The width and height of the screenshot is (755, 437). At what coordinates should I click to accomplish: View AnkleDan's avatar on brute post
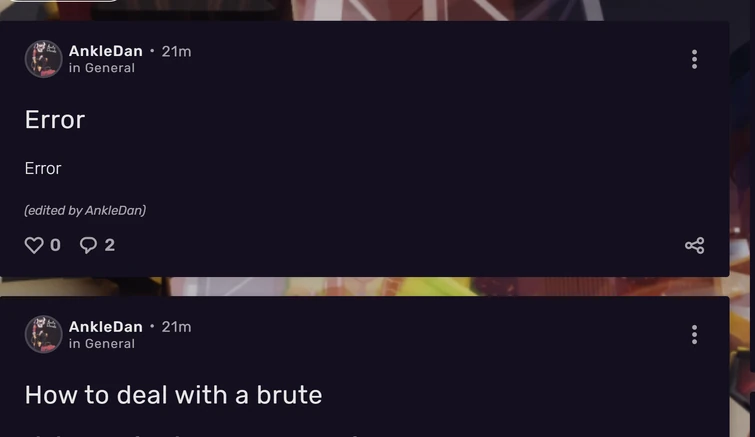click(x=43, y=334)
